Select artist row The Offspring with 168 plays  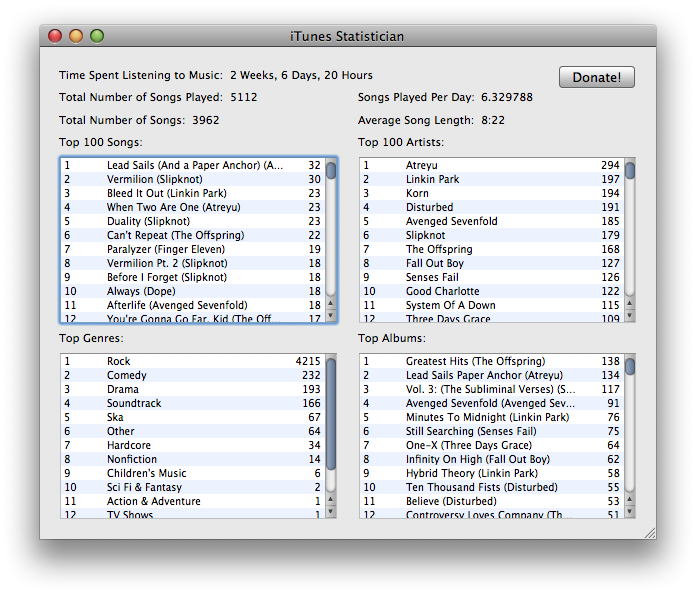(x=492, y=249)
